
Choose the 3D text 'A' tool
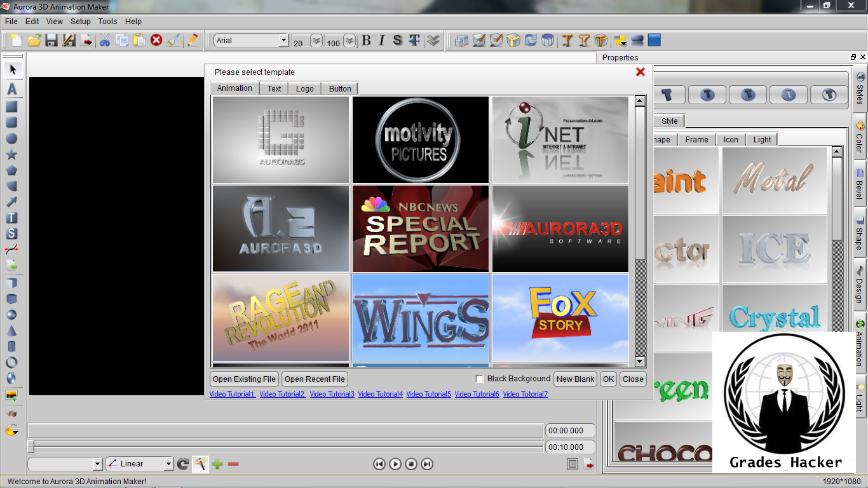click(12, 90)
